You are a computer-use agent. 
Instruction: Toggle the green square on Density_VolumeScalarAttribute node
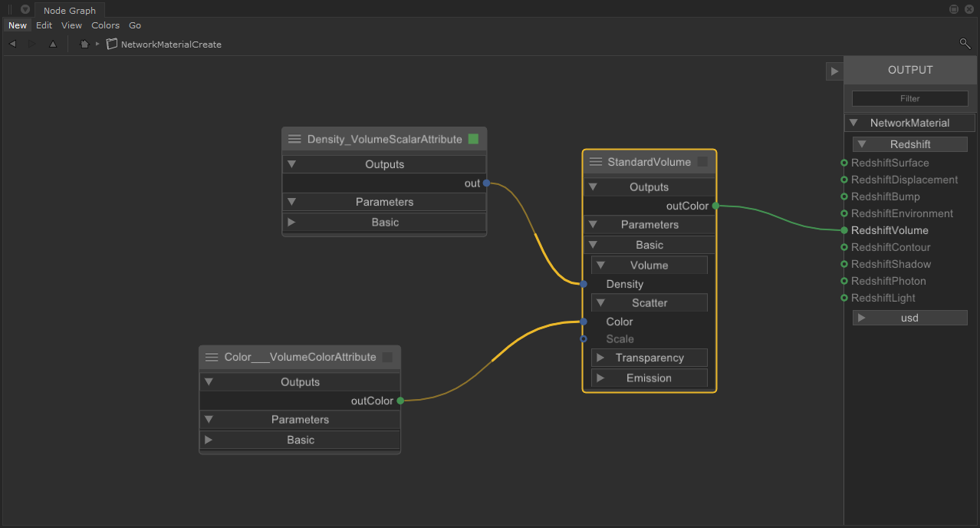click(473, 139)
